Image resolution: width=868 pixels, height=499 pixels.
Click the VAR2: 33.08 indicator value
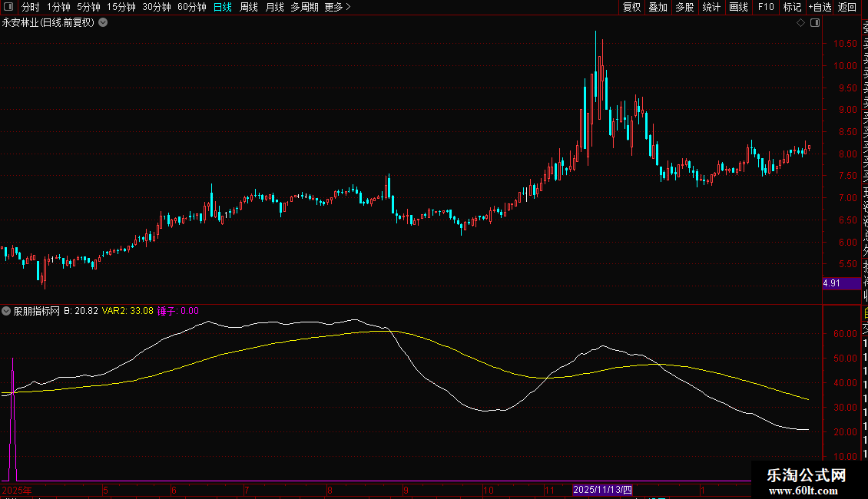click(128, 311)
